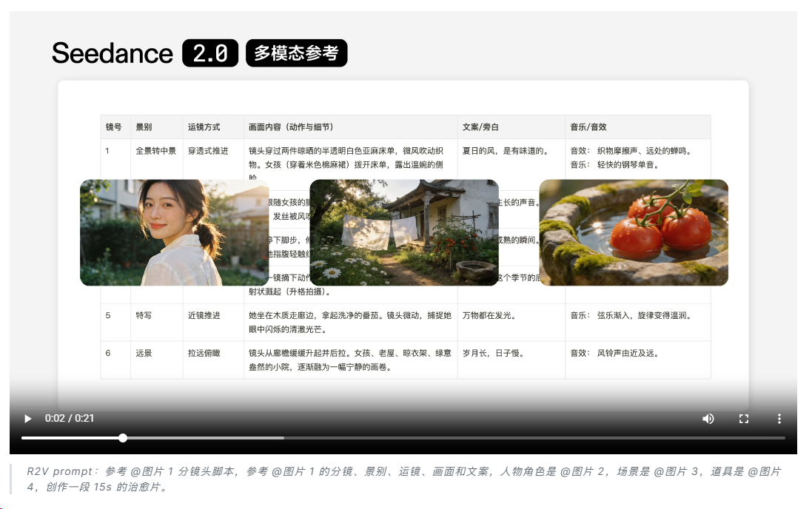Click the 全景转中景 cell
The image size is (812, 509).
pos(156,151)
